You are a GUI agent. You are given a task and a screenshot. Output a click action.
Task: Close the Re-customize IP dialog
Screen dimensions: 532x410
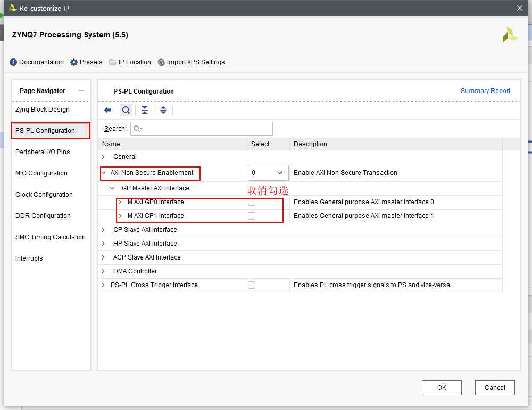(x=519, y=8)
